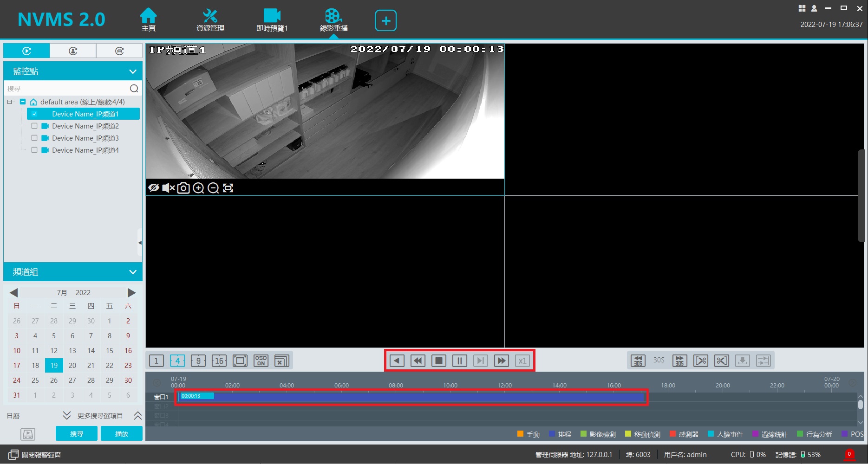Select Device Name_IP頻道2 camera label

coord(85,126)
